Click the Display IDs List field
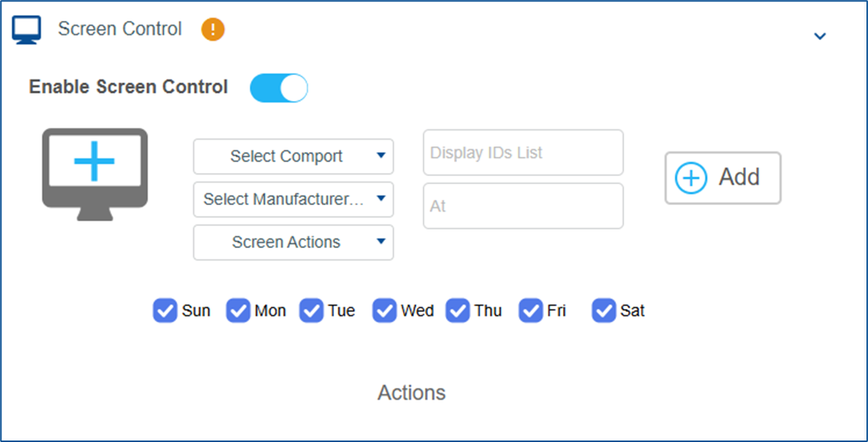Viewport: 868px width, 442px height. pyautogui.click(x=523, y=153)
